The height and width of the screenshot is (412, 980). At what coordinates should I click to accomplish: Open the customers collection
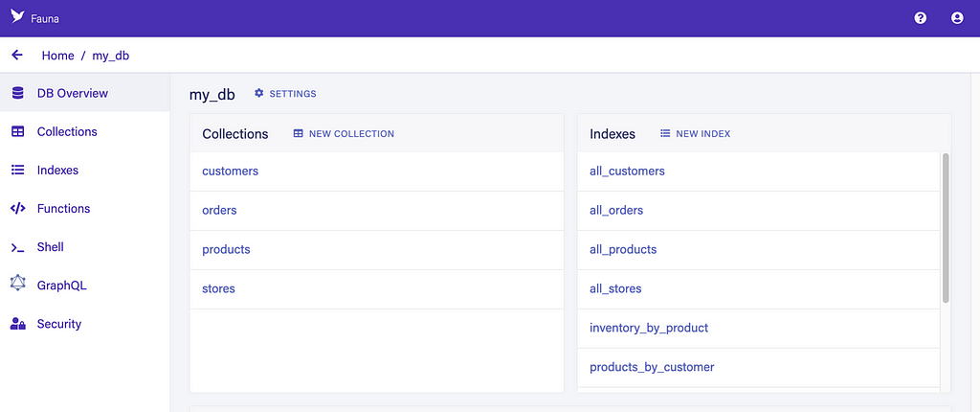click(x=230, y=171)
